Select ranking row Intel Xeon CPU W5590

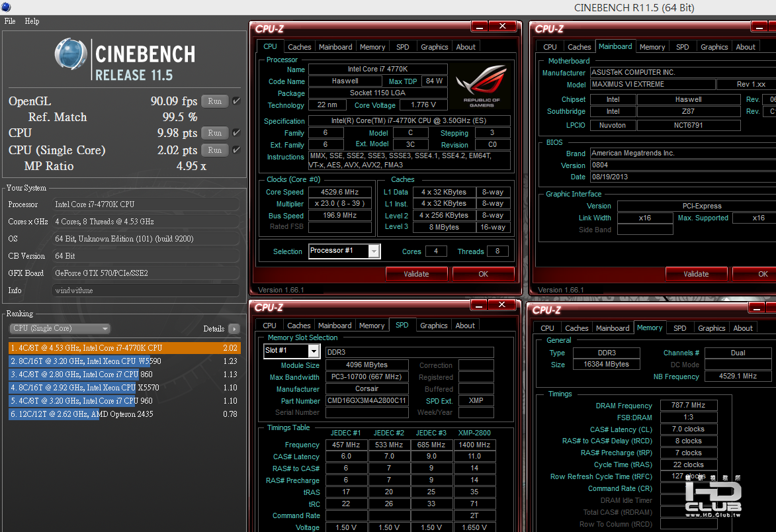coord(125,361)
